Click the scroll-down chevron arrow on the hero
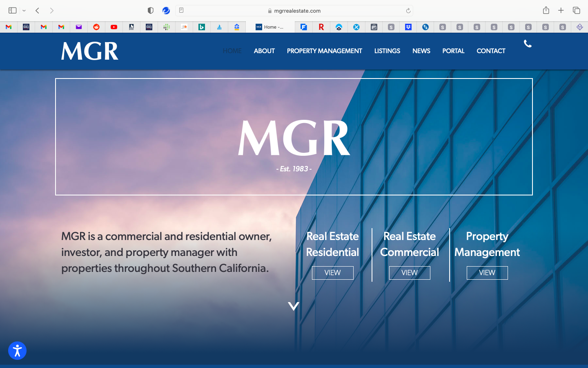 pyautogui.click(x=294, y=306)
